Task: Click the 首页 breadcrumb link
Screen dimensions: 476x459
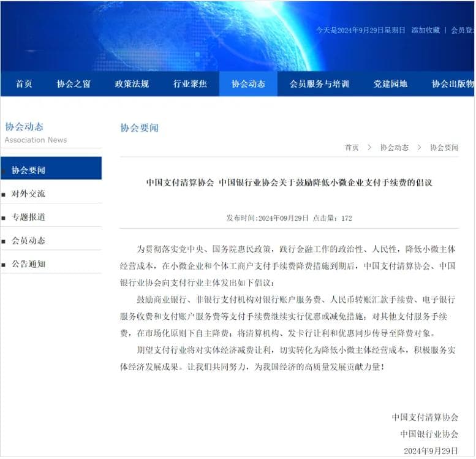Action: (x=352, y=148)
